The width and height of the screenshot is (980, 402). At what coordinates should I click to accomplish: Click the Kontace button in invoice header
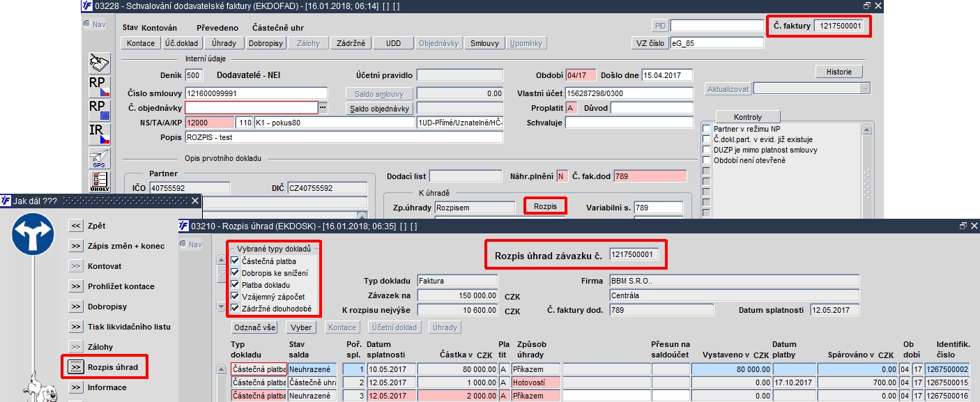click(x=141, y=43)
